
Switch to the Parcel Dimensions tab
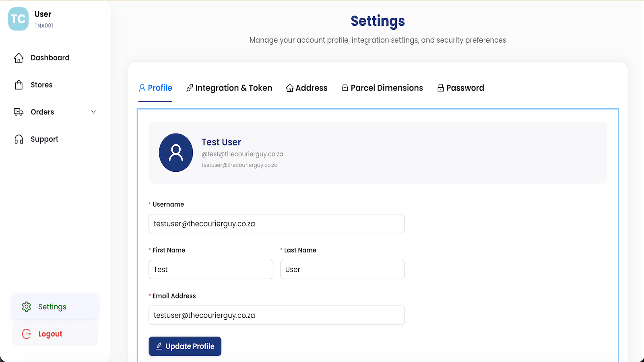(382, 88)
